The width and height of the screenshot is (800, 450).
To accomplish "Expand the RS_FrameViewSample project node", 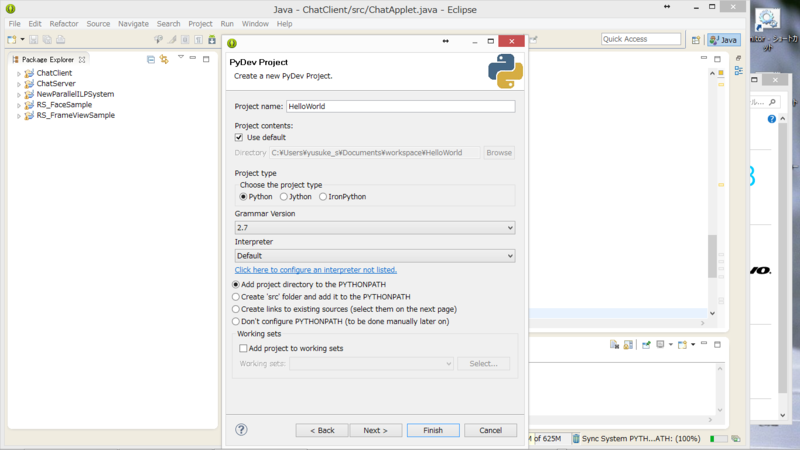I will click(x=19, y=116).
